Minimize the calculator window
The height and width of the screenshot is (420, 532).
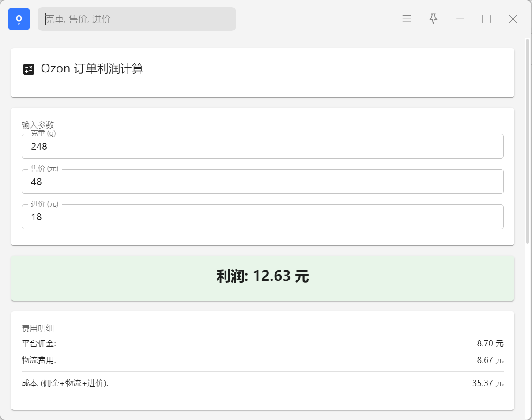tap(460, 19)
